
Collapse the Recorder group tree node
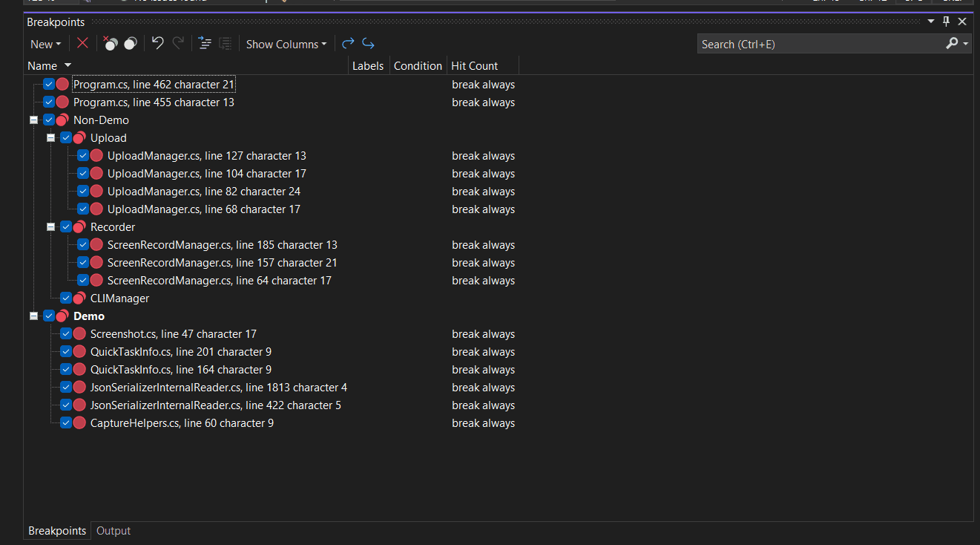[50, 227]
